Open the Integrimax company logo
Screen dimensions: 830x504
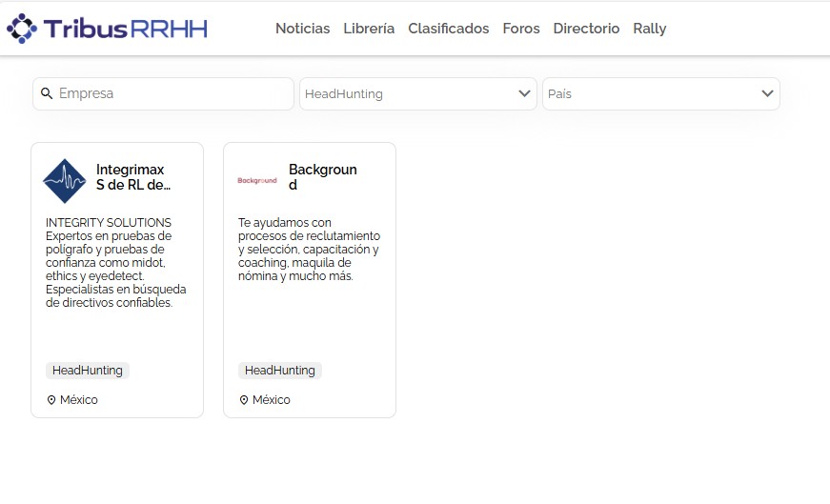click(x=65, y=181)
